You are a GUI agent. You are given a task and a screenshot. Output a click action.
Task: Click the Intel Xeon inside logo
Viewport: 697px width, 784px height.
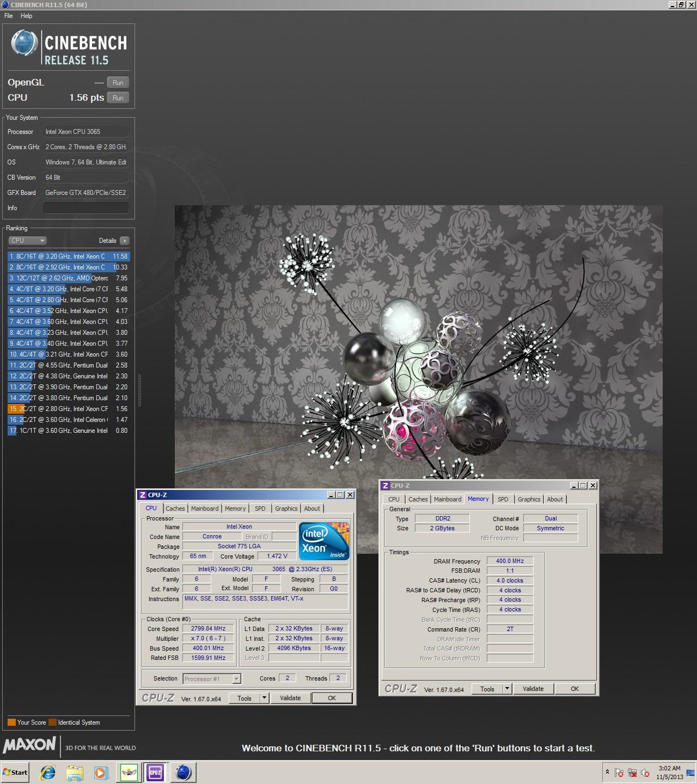(325, 541)
